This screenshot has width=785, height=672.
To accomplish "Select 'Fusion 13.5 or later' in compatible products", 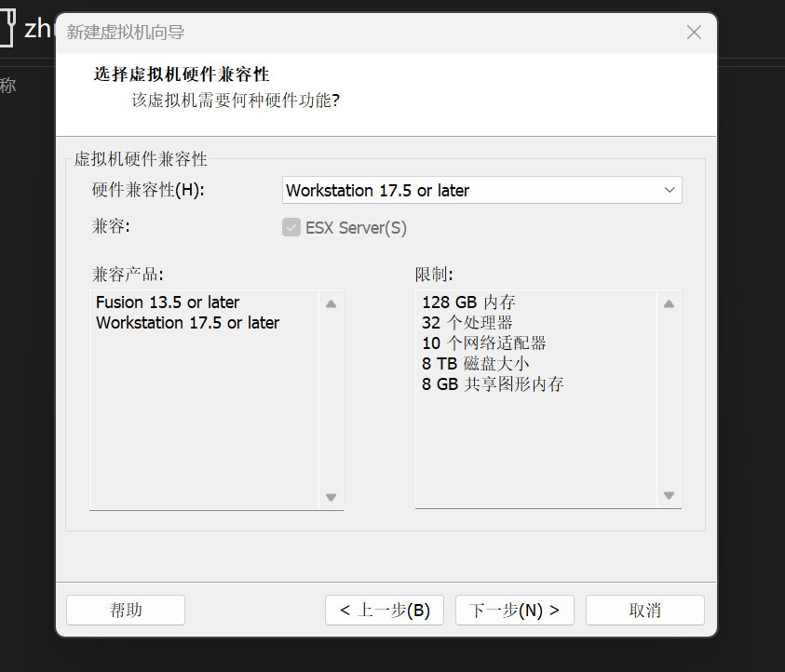I will tap(168, 302).
